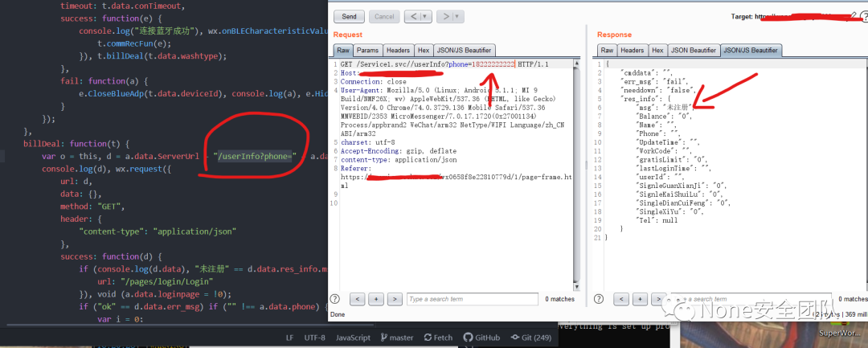
Task: Change JavaScript language mode in status bar
Action: [x=353, y=338]
